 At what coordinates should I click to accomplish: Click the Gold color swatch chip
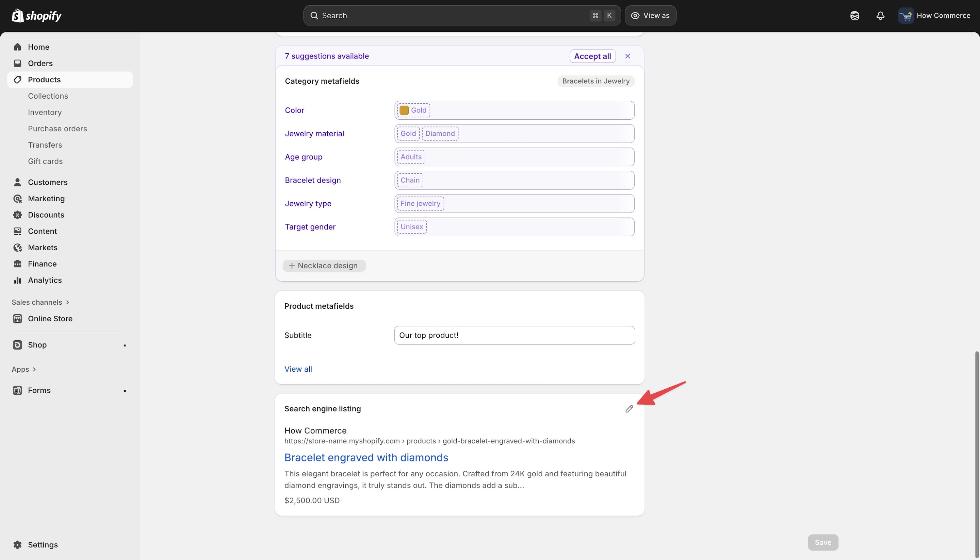click(x=413, y=111)
